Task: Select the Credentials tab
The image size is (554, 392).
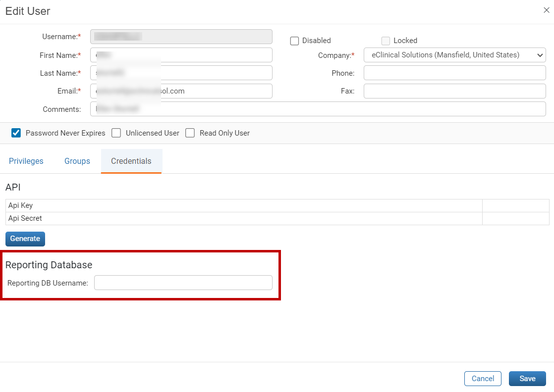Action: pos(131,161)
